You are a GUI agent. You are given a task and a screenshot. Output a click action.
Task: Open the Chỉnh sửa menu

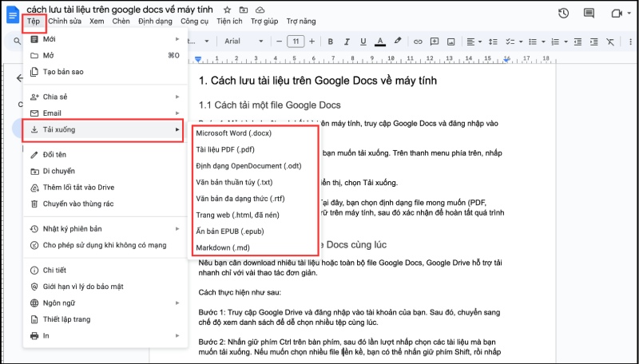pyautogui.click(x=65, y=22)
